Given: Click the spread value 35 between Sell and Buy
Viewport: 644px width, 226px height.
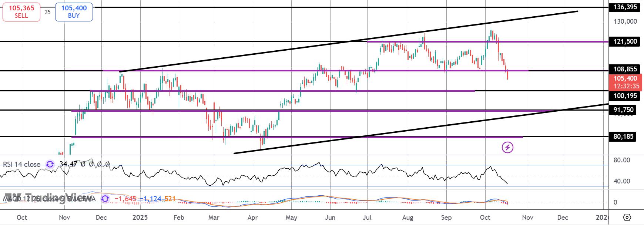Looking at the screenshot, I should (x=48, y=12).
